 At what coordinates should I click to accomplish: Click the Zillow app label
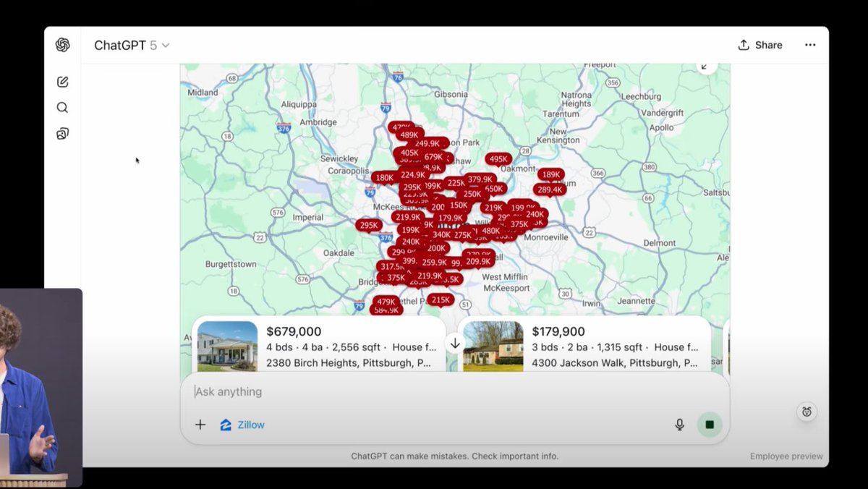[x=242, y=425]
